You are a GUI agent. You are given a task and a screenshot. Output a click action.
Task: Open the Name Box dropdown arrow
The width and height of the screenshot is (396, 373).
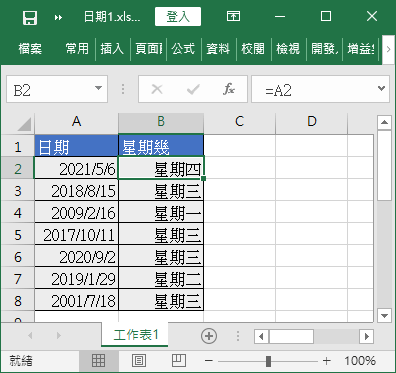(x=98, y=88)
